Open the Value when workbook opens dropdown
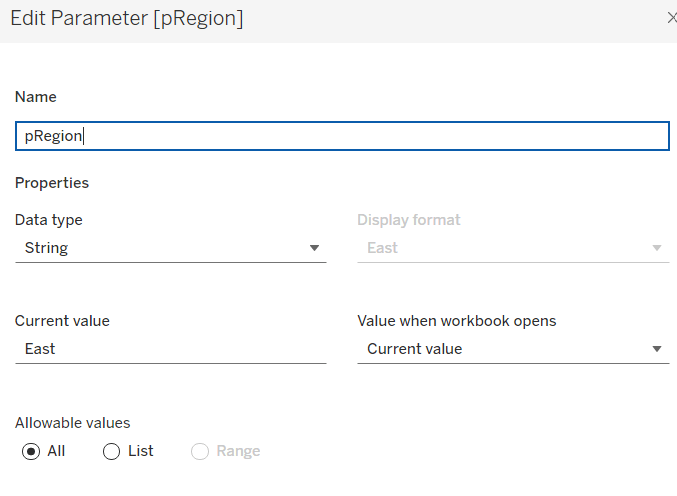 [x=512, y=349]
